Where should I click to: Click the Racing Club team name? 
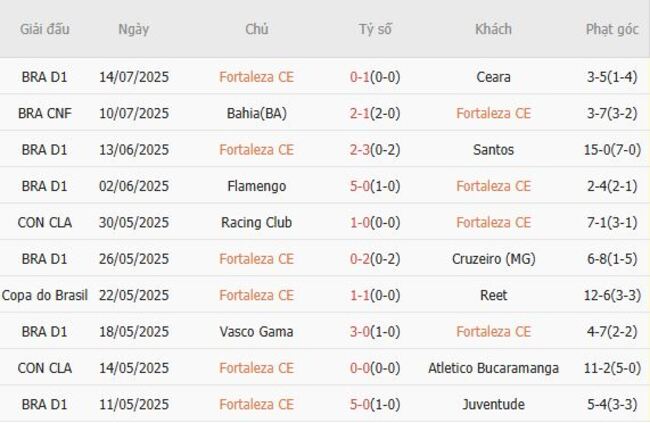(x=257, y=222)
